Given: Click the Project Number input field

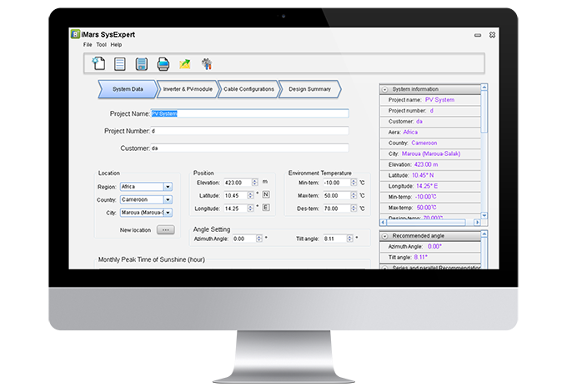Looking at the screenshot, I should coord(249,131).
